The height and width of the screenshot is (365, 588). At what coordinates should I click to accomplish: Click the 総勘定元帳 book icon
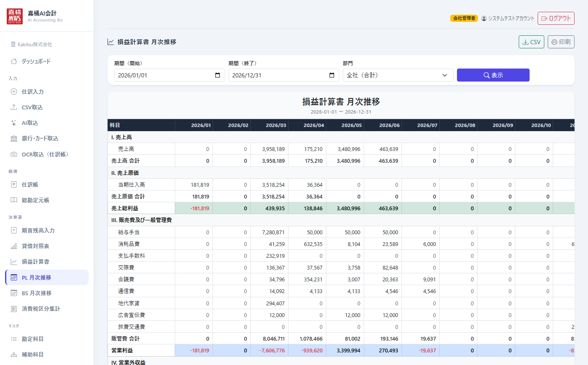(14, 200)
